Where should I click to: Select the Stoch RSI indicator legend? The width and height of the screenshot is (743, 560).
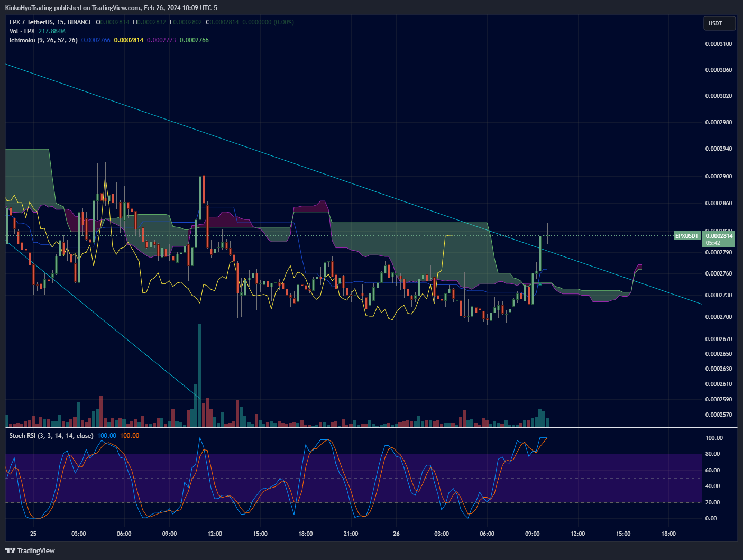pos(51,436)
